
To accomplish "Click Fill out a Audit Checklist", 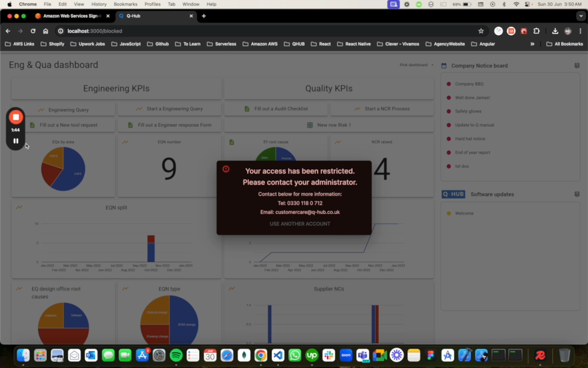I will 276,109.
